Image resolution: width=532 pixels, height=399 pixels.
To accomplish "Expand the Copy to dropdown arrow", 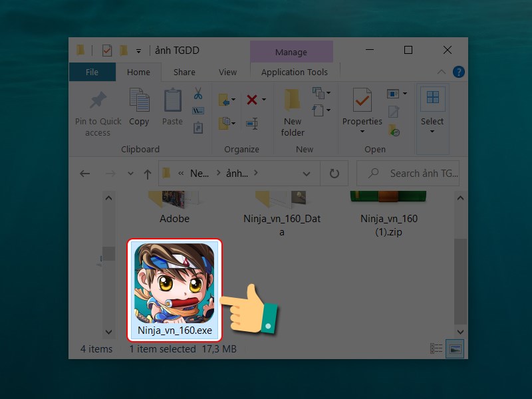I will pos(233,123).
